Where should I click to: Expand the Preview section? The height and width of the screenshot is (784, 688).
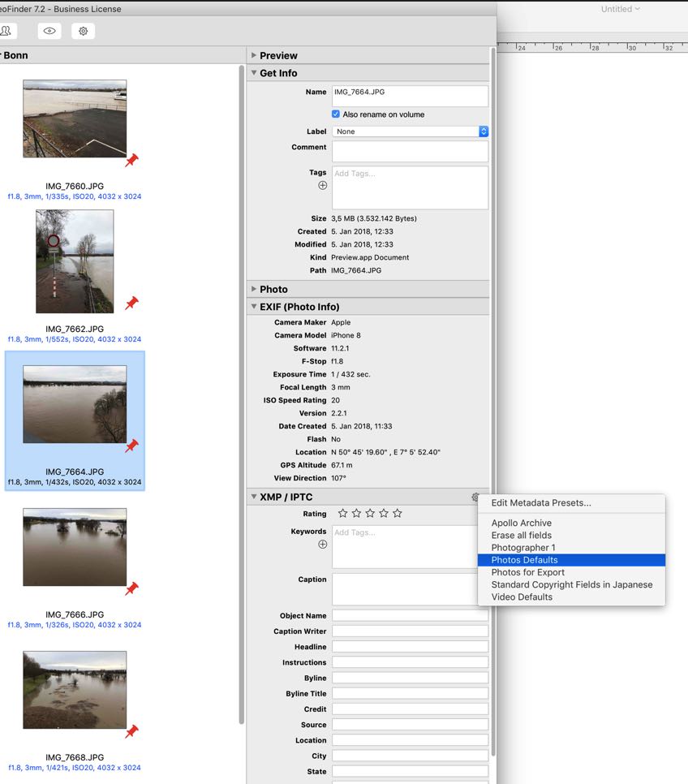[x=254, y=55]
